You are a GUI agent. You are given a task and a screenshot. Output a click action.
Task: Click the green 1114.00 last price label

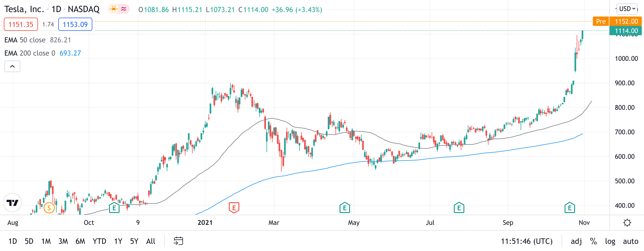[x=626, y=31]
